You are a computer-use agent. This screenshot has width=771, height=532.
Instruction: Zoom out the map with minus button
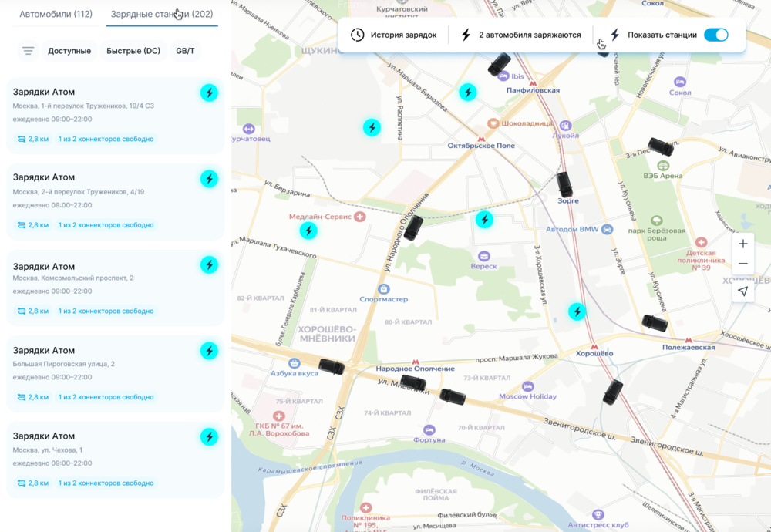tap(742, 264)
